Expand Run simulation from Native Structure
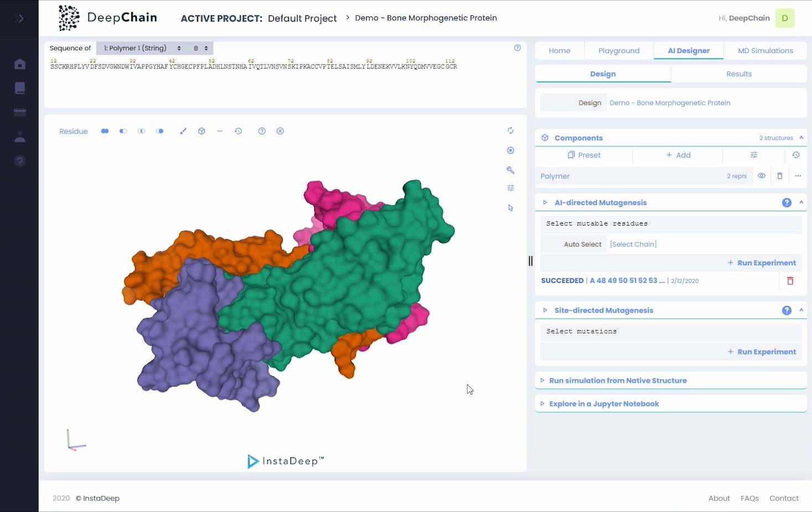This screenshot has width=812, height=512. (617, 380)
